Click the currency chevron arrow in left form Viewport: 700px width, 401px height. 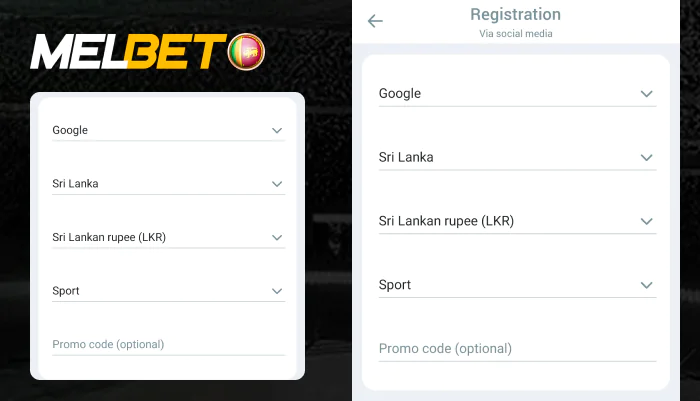(277, 237)
